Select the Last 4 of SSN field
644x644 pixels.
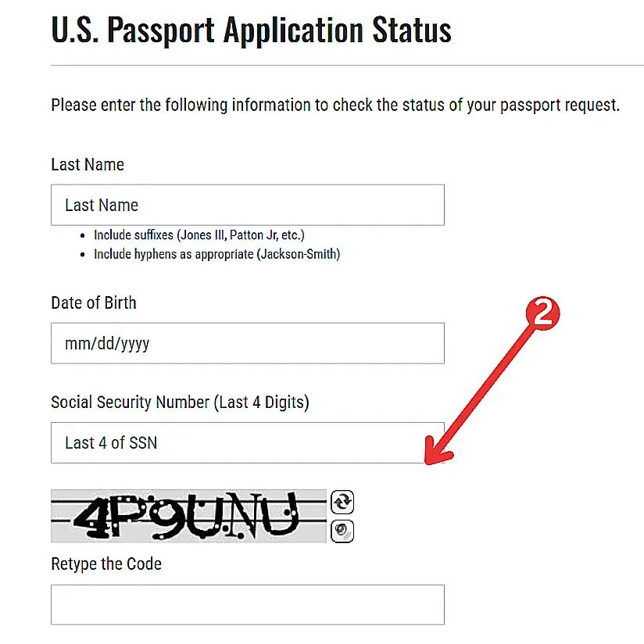[248, 442]
